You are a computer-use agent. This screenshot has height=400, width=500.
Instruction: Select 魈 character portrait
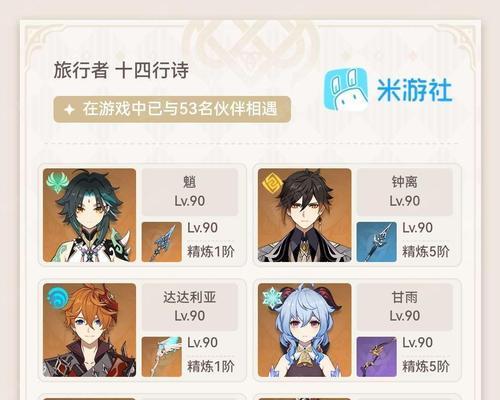point(89,215)
